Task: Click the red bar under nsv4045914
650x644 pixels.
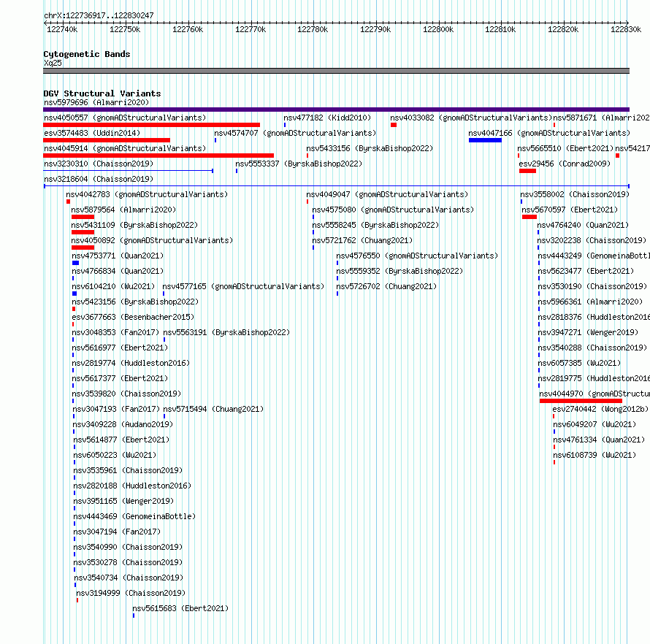Action: pos(158,156)
